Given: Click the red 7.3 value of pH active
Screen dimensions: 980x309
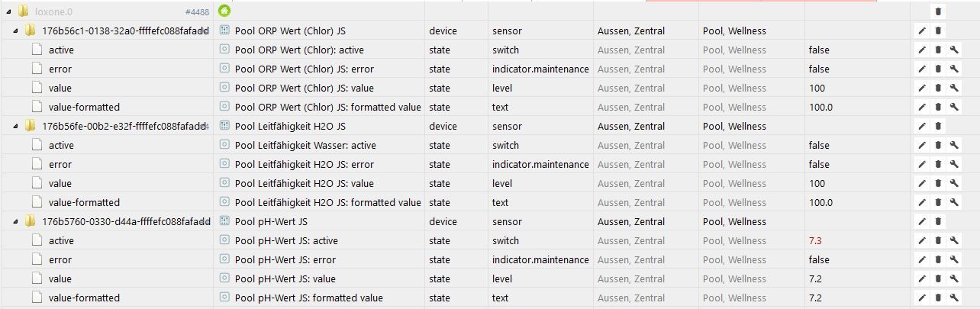Looking at the screenshot, I should (815, 240).
